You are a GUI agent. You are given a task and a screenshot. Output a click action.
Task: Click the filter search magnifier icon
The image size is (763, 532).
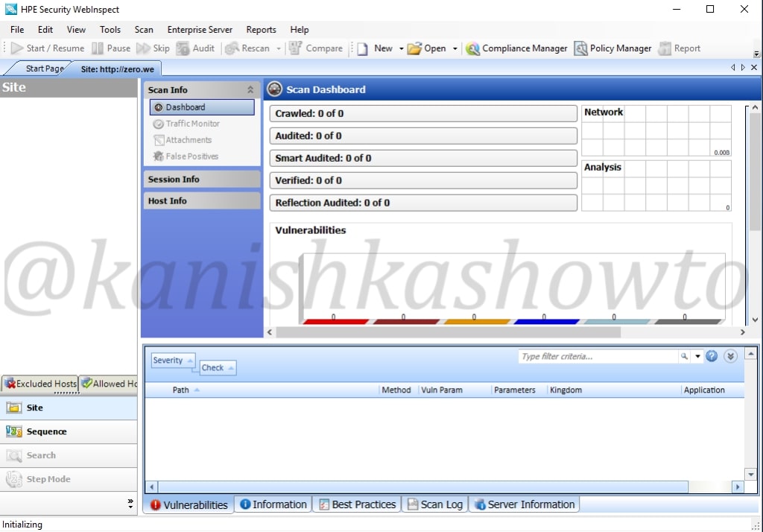coord(684,356)
